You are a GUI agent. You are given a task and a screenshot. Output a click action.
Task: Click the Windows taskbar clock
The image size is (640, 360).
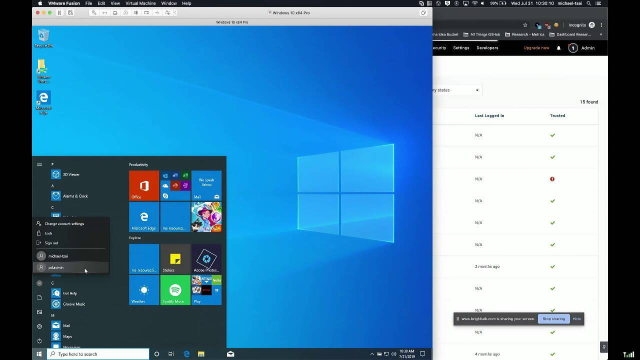point(407,354)
